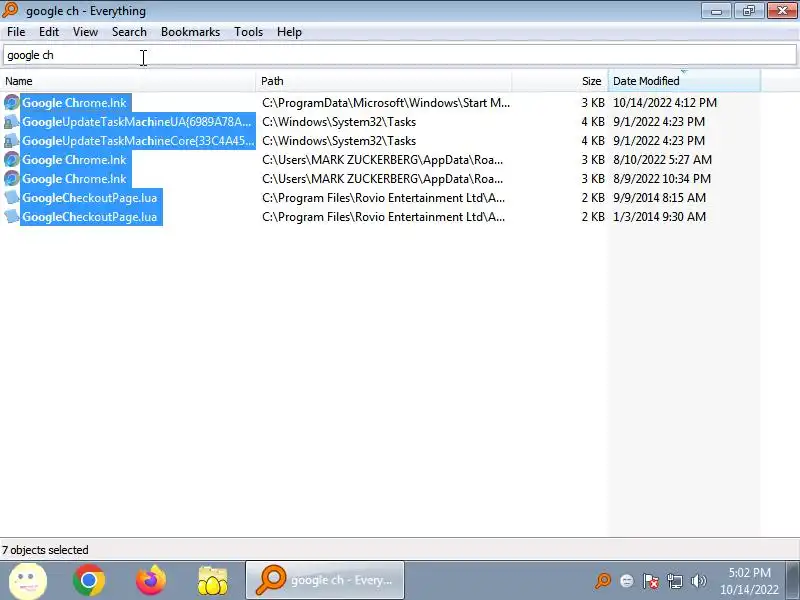Click the lua file icon of the 1/3/2014 row
The image size is (800, 600).
pos(11,217)
